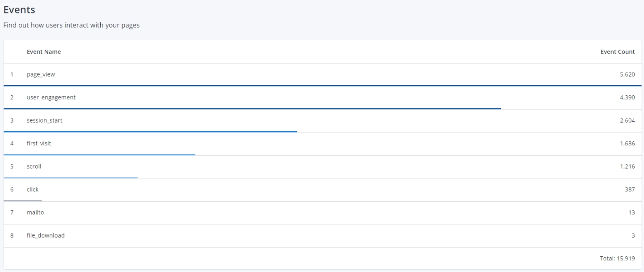Click the 5,620 page_view count
Image resolution: width=644 pixels, height=272 pixels.
pyautogui.click(x=627, y=75)
